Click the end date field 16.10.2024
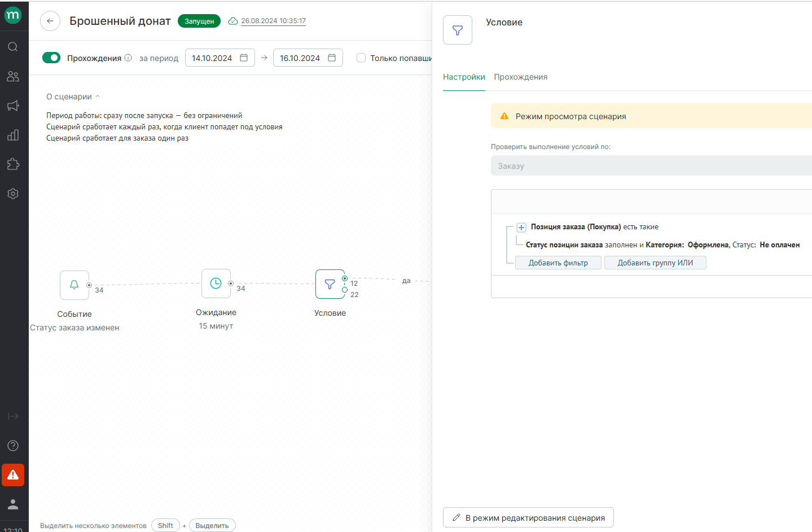Screen dimensions: 812x532 pyautogui.click(x=308, y=58)
